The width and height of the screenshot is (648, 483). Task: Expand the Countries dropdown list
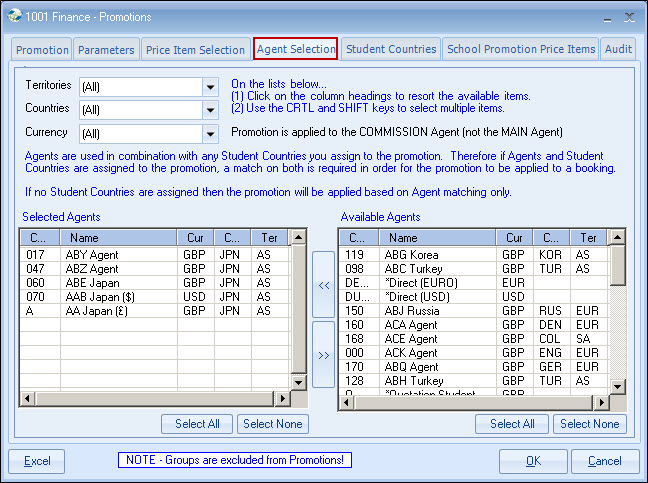click(x=210, y=110)
